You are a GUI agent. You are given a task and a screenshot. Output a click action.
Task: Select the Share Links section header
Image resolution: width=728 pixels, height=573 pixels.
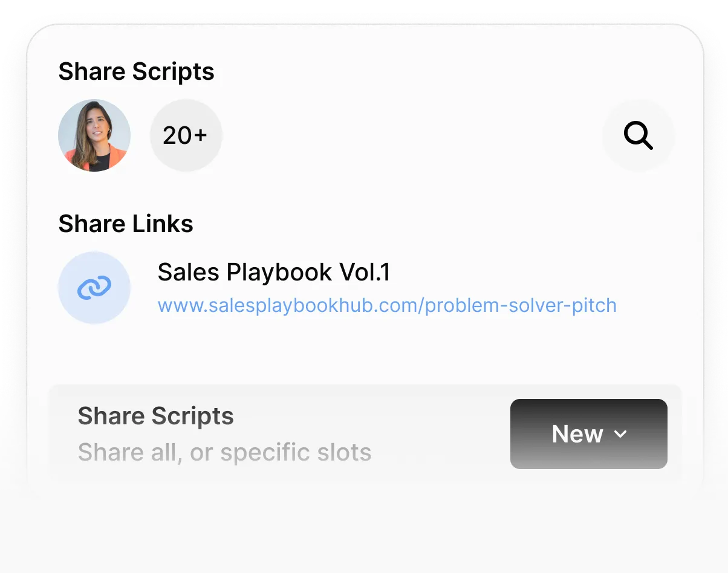[125, 224]
